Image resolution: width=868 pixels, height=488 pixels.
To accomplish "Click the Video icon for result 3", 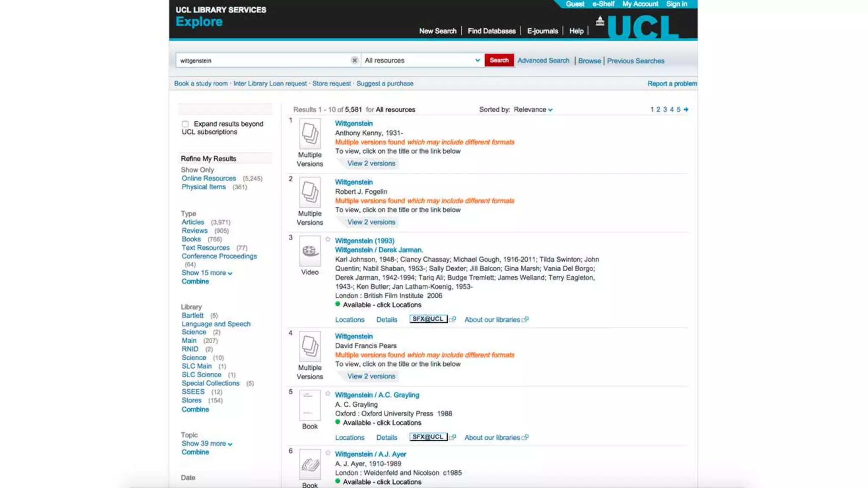I will coord(310,252).
